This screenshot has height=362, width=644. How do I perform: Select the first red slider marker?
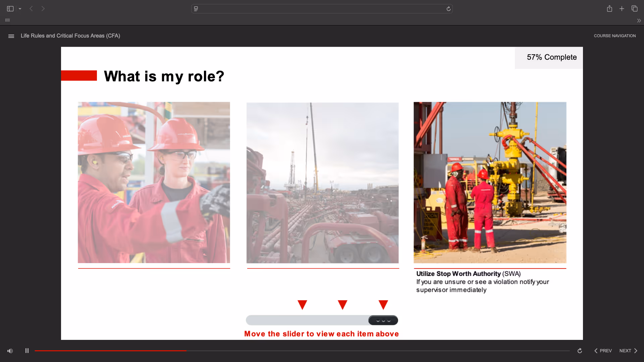(302, 305)
